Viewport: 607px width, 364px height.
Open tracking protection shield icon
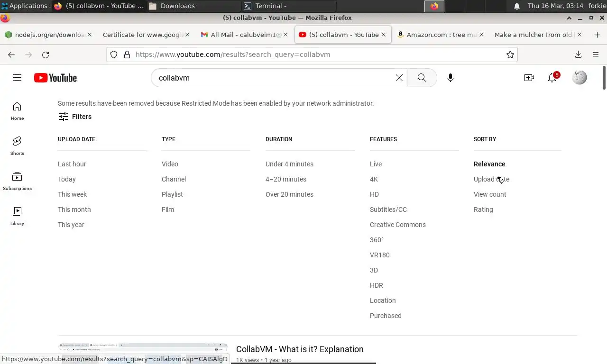[114, 55]
